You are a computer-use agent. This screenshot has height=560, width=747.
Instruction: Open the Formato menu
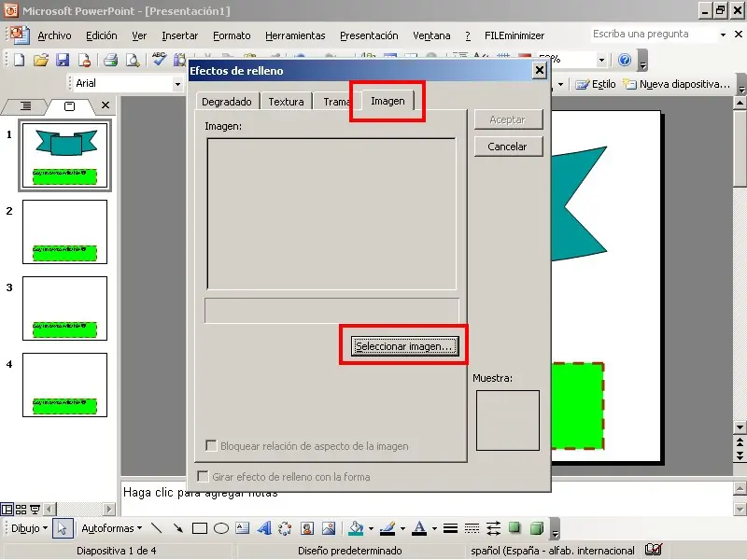[x=232, y=35]
